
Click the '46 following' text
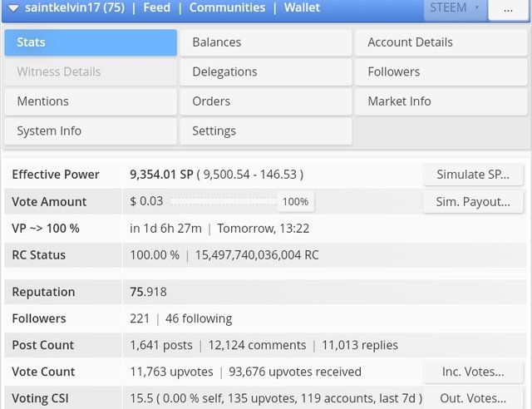click(199, 318)
